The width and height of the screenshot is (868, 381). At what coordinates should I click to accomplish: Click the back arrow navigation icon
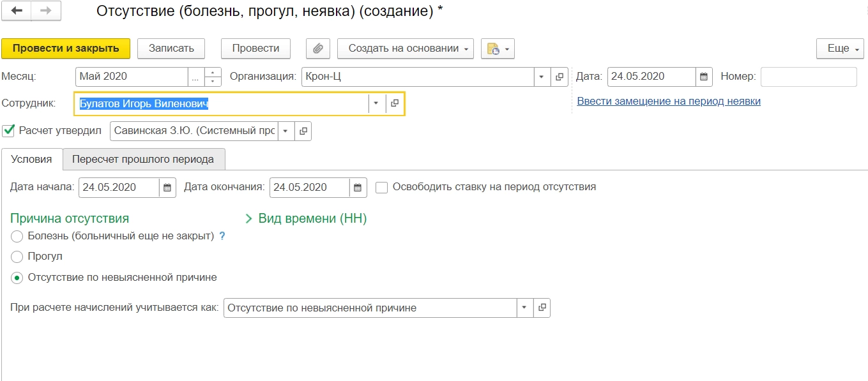[x=17, y=11]
